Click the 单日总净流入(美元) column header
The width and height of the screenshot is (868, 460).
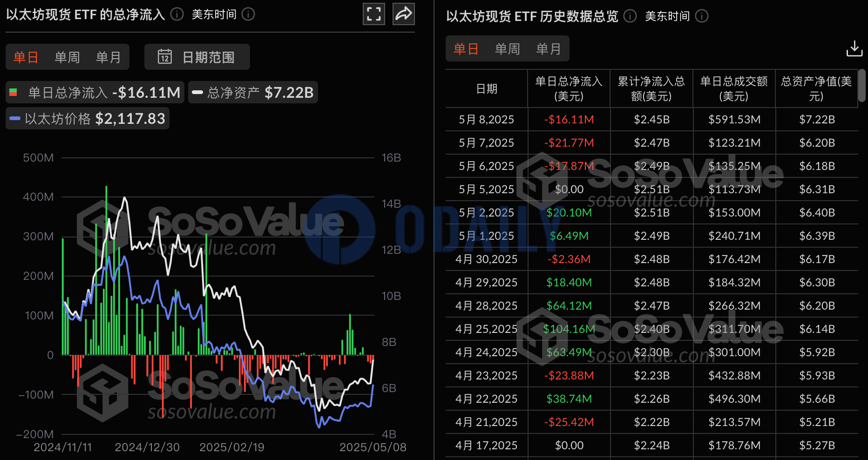coord(569,88)
